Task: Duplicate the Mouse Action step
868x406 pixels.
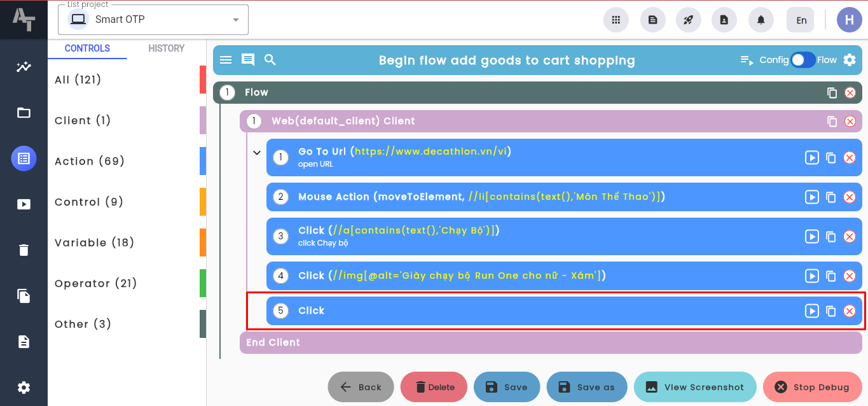Action: tap(830, 197)
